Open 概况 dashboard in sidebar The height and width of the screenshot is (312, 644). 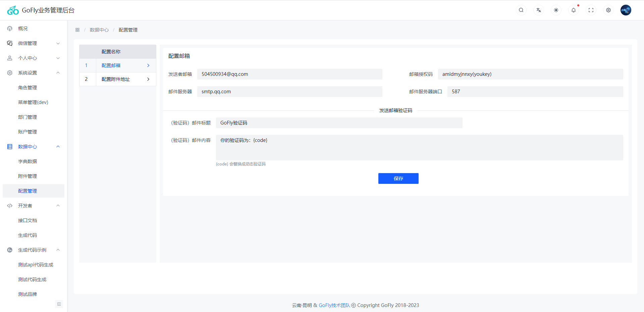point(23,29)
